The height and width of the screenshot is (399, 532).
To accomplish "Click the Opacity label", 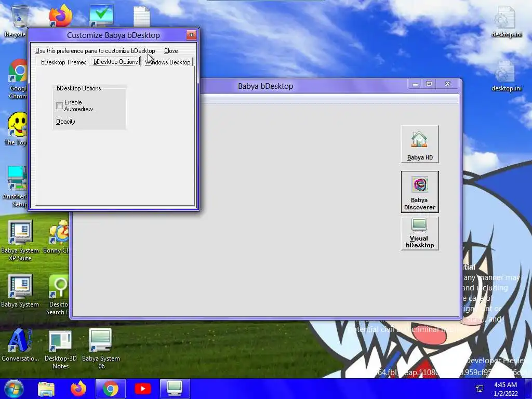I will 65,122.
